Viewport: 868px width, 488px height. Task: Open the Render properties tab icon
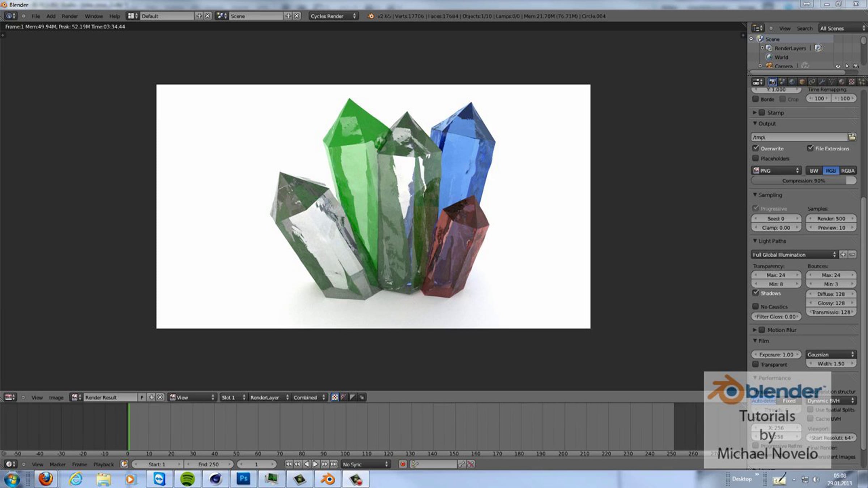[772, 82]
